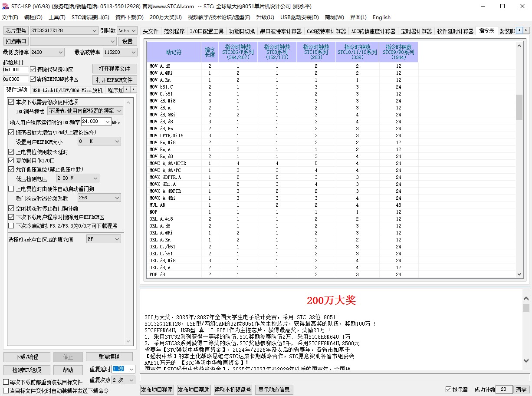Open 低压检测电压 dropdown showing 2.00 V
The image size is (532, 396).
(x=78, y=178)
